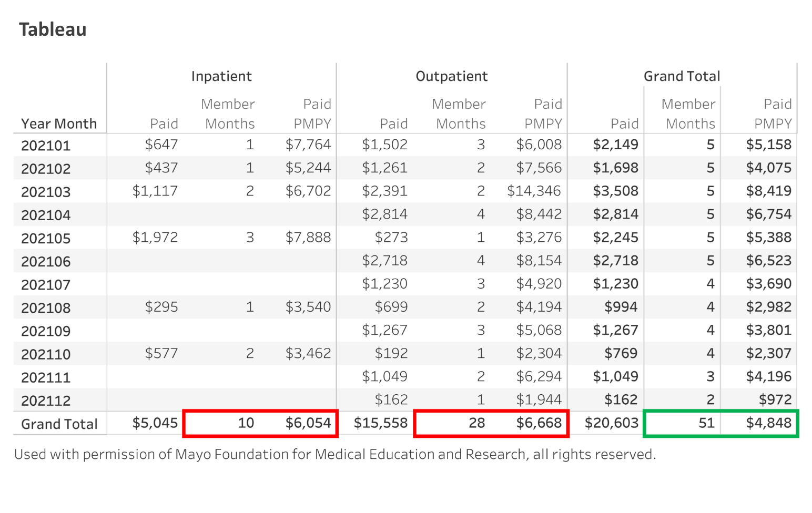Select the $5,158 Paid PMPY value
Screen dimensions: 812x513
point(769,145)
